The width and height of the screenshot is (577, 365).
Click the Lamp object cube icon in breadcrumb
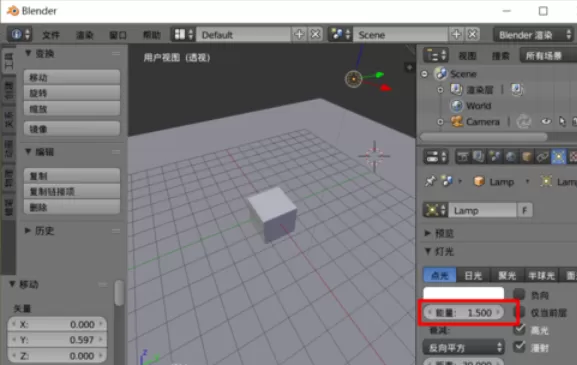tap(479, 181)
